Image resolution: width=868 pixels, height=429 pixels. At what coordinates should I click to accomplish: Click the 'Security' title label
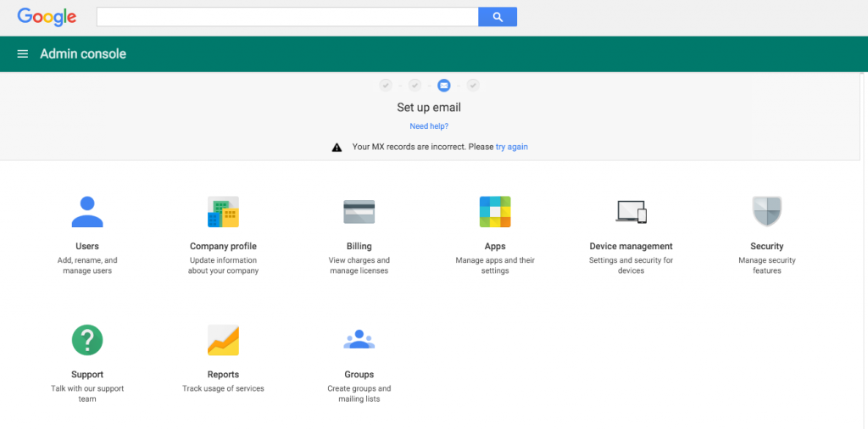click(766, 247)
